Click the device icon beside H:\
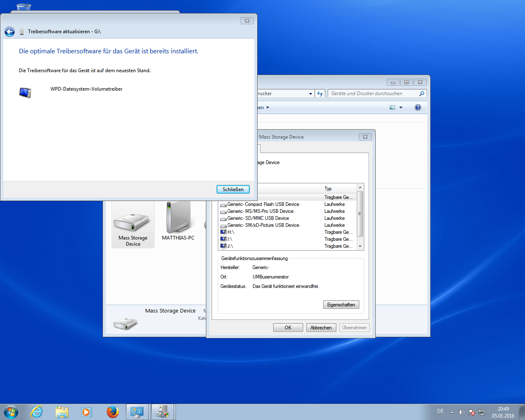This screenshot has width=525, height=420. [x=224, y=232]
